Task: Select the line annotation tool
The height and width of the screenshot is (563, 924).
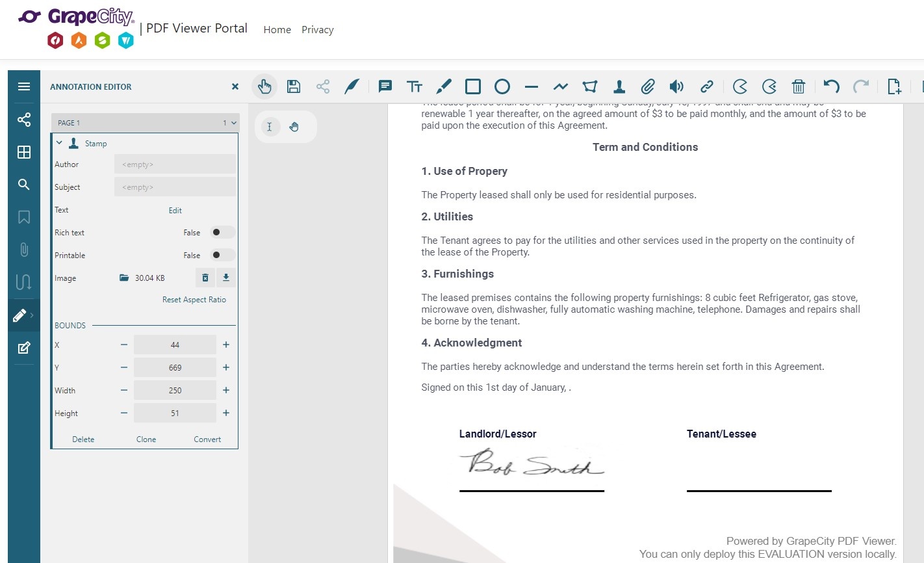Action: [x=532, y=86]
